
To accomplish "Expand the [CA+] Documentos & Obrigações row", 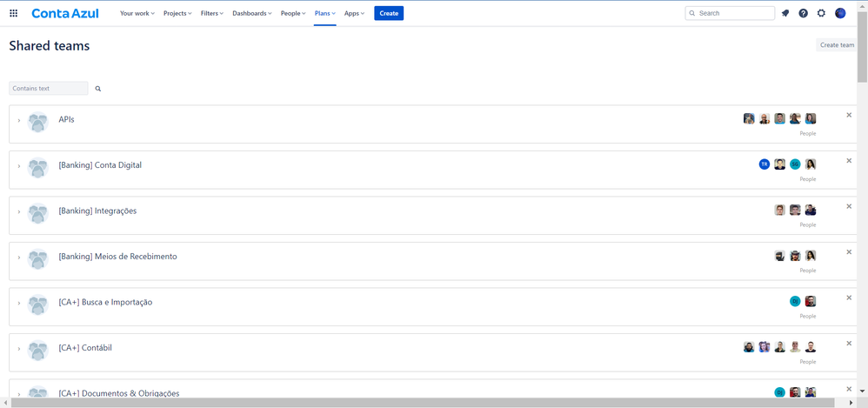I will [x=19, y=394].
